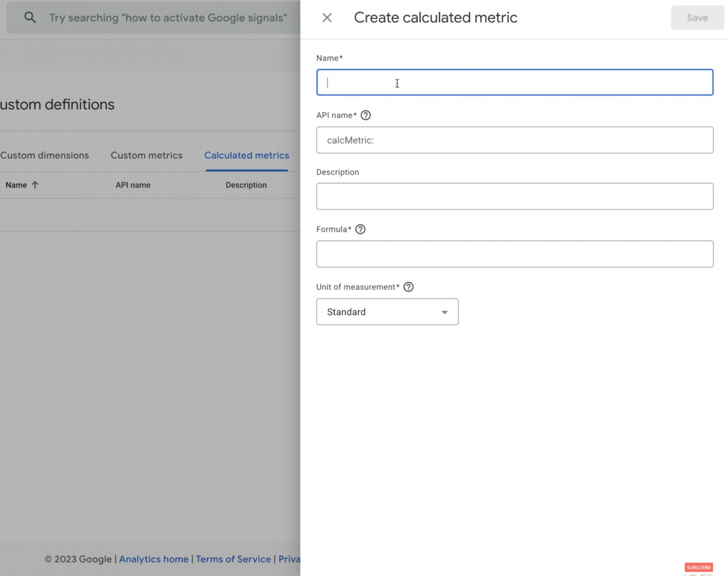The image size is (728, 576).
Task: Open the Unit of measurement help icon
Action: (408, 287)
